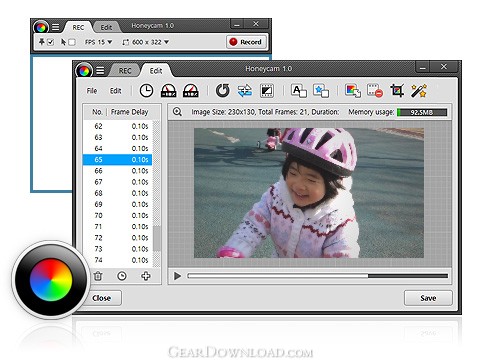Select frame 70 in the list
This screenshot has width=480, height=360.
tap(118, 215)
